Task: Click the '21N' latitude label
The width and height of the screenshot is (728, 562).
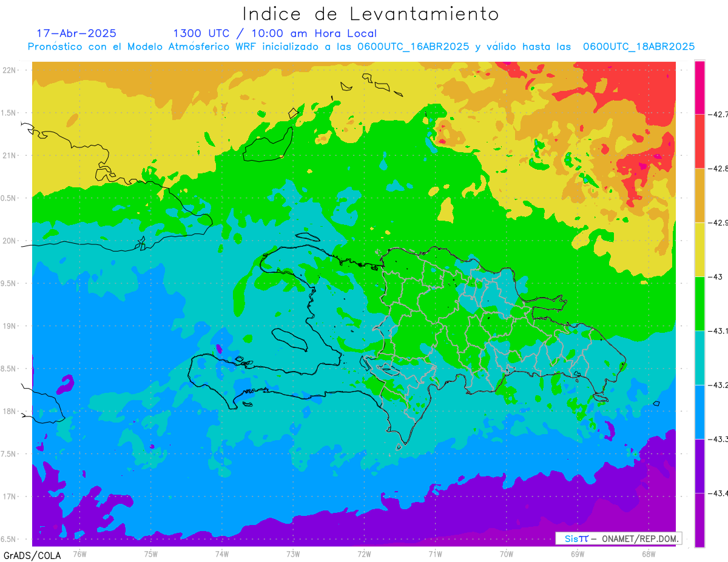Action: pos(9,155)
